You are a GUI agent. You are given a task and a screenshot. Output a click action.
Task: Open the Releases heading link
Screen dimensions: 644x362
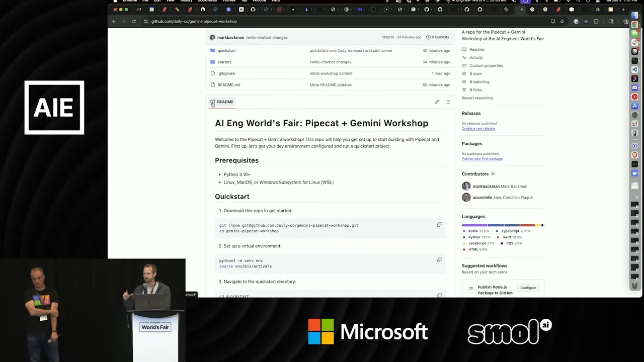pos(471,113)
